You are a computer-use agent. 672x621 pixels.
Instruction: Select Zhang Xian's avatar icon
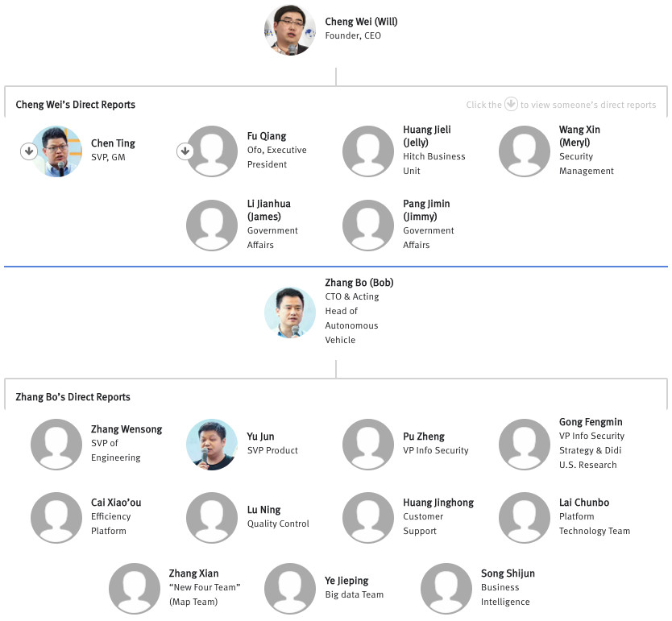click(x=135, y=589)
